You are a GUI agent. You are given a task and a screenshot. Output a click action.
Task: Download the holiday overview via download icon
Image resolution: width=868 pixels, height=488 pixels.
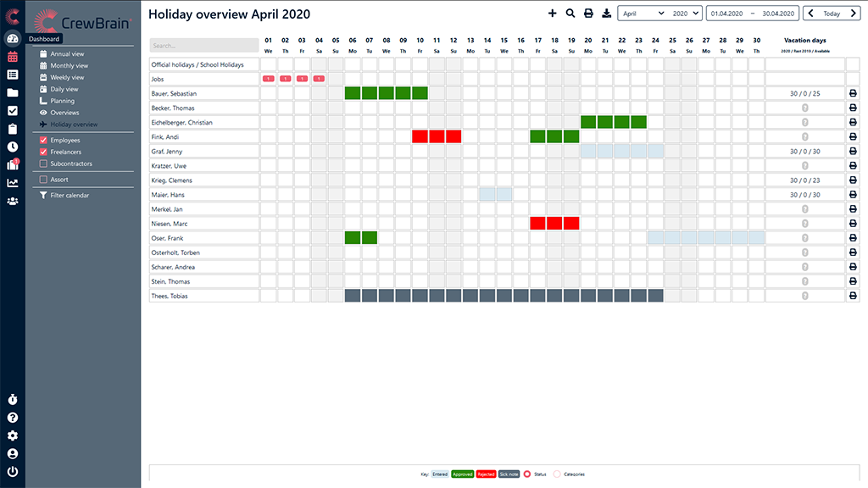point(606,14)
